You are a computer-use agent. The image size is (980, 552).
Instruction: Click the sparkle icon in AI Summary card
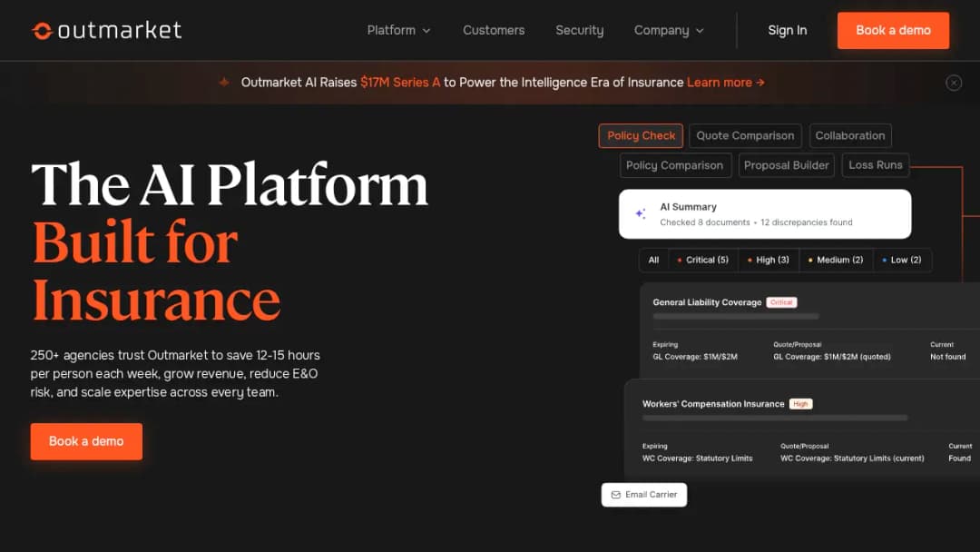coord(641,213)
